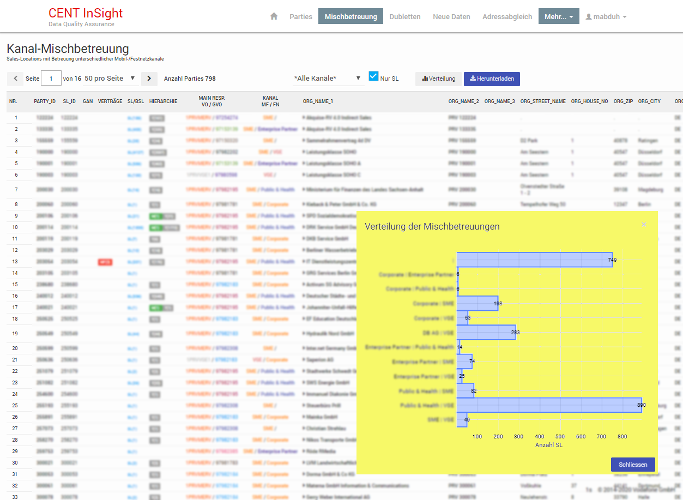This screenshot has width=683, height=500.
Task: Go to next page with right arrow
Action: (x=149, y=78)
